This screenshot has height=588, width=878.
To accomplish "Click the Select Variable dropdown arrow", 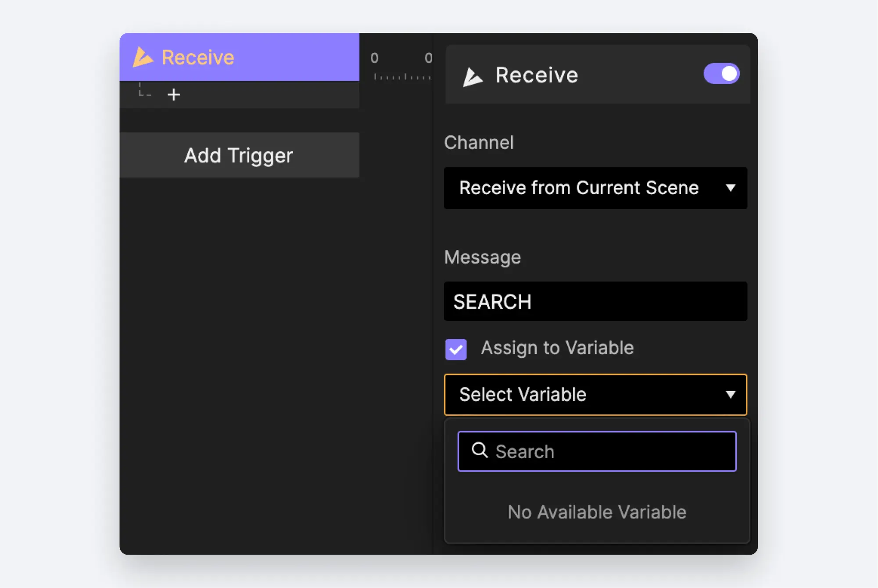I will click(731, 395).
